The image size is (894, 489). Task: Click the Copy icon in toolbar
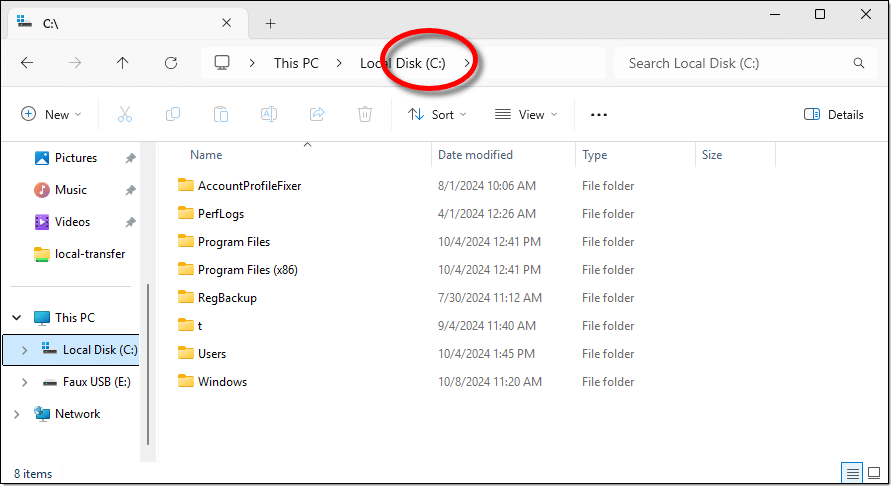(x=173, y=115)
